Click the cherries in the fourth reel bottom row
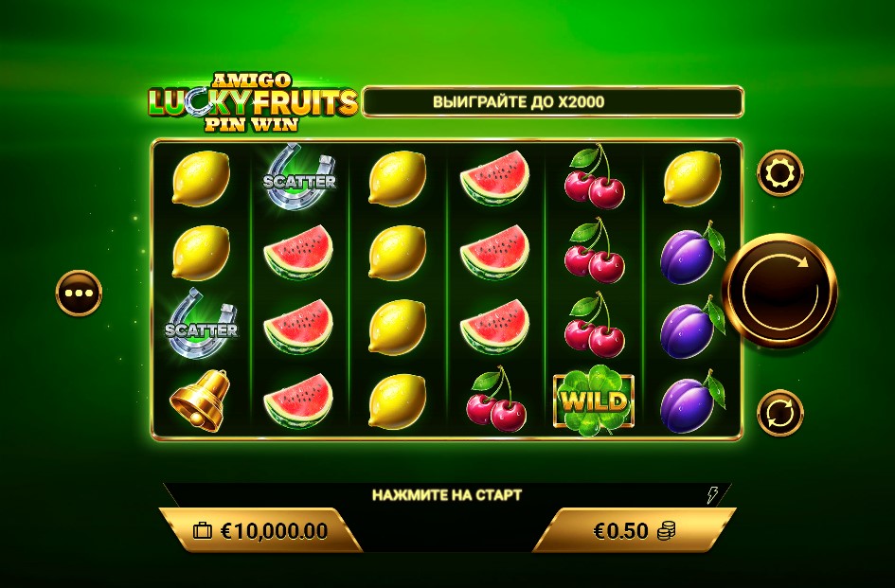The image size is (895, 588). [495, 401]
